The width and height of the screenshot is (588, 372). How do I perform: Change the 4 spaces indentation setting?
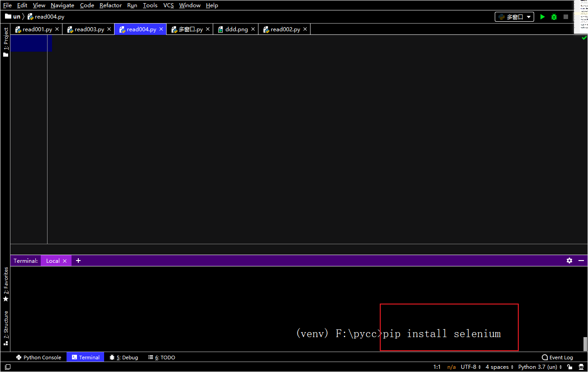(499, 367)
